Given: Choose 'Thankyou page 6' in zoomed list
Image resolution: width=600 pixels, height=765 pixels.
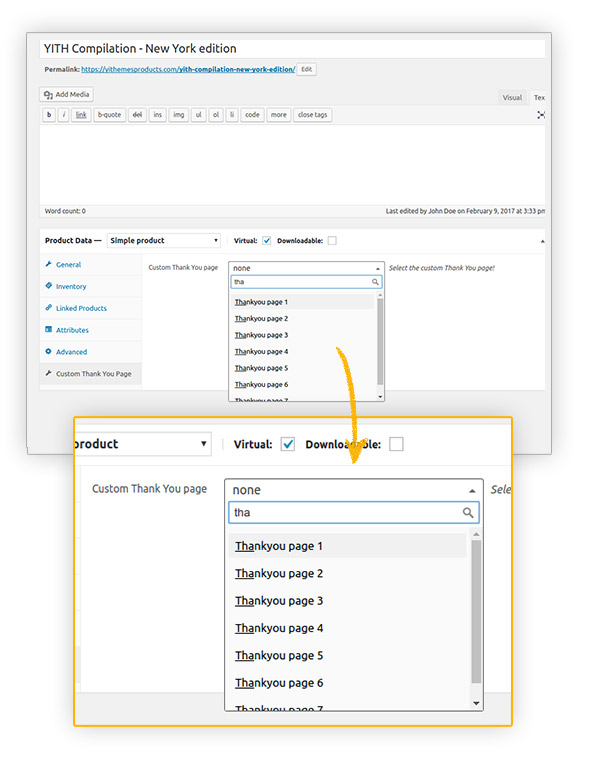Looking at the screenshot, I should tap(347, 683).
